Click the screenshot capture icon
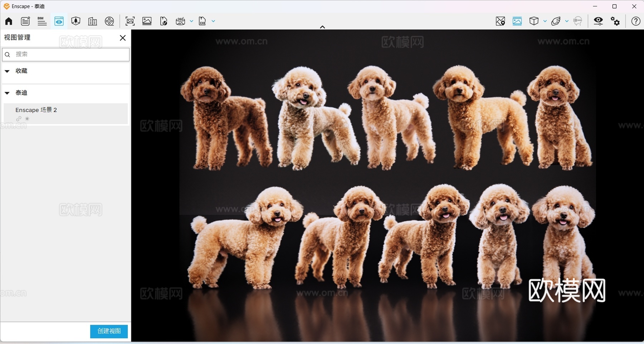 tap(130, 21)
